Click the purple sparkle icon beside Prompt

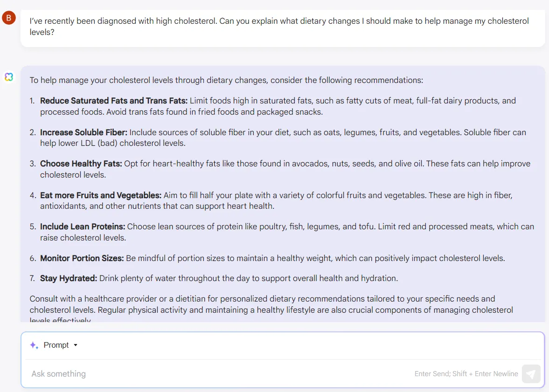[34, 345]
